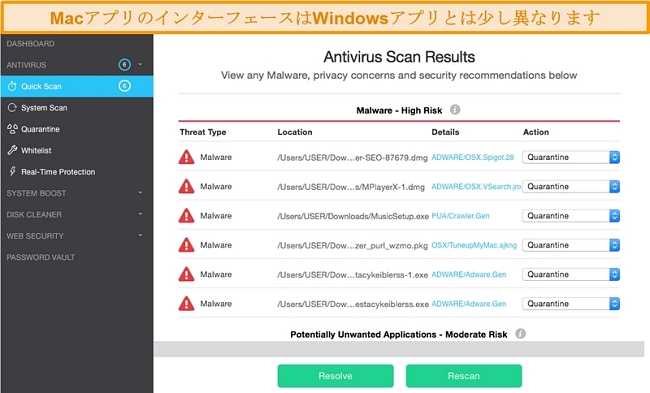Open the Whitelist page

pos(36,150)
